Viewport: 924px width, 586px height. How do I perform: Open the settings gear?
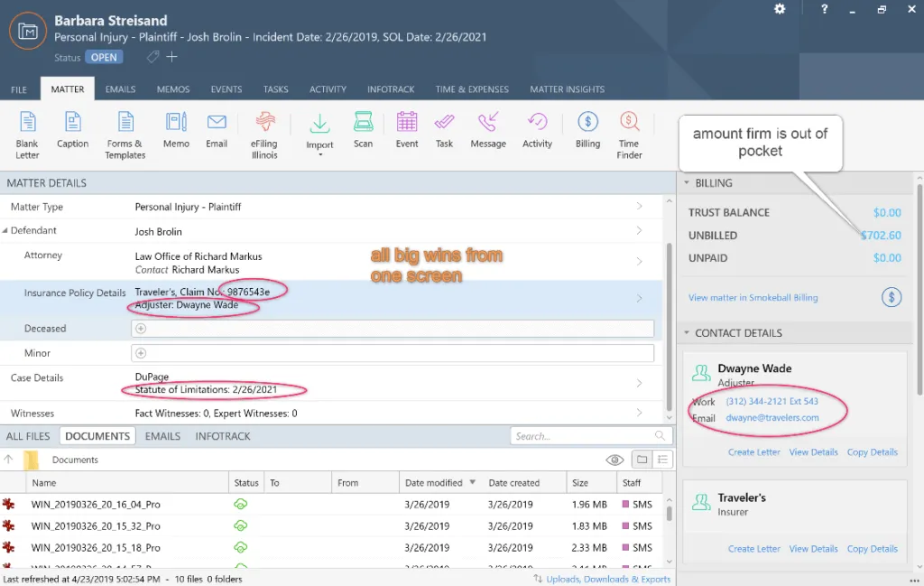click(780, 9)
